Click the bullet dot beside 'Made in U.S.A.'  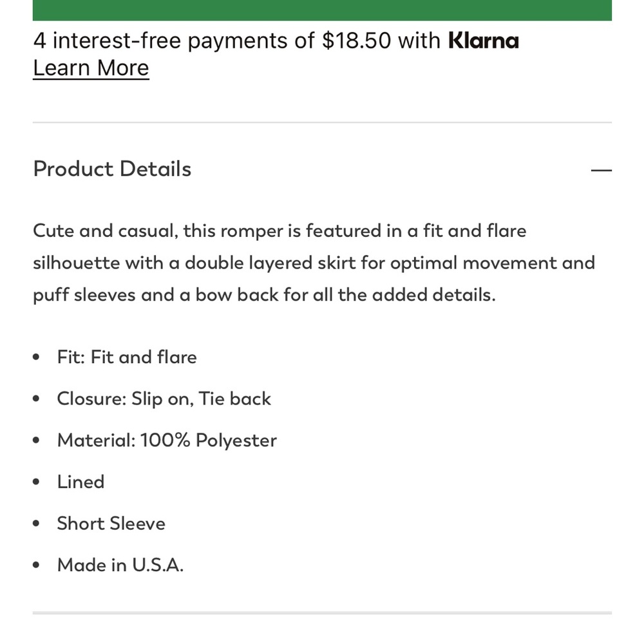(36, 565)
